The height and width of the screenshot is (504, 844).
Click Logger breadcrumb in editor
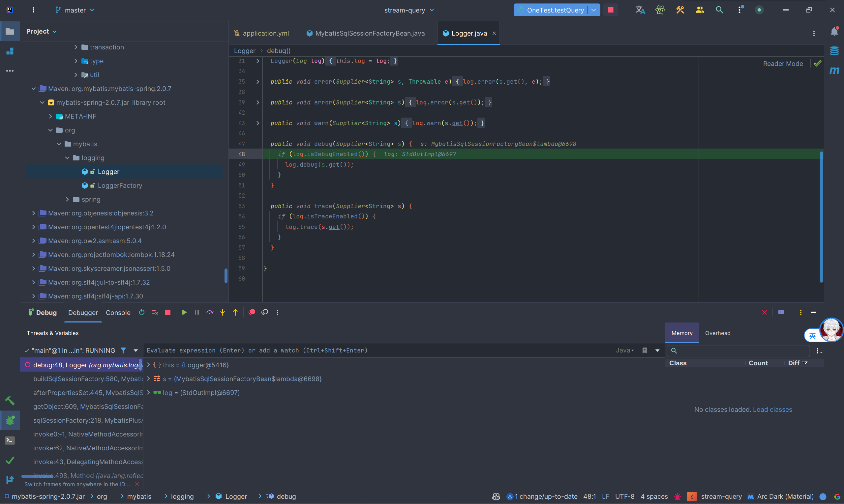(244, 51)
